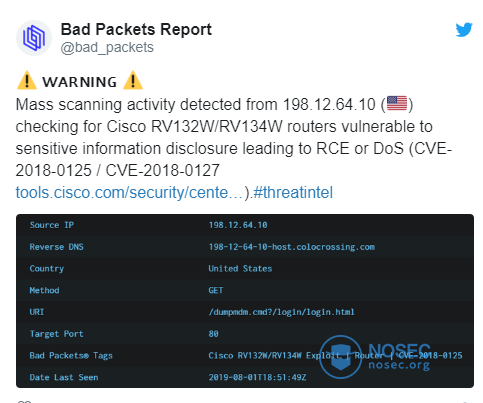
Task: Click the first yellow warning emoji
Action: [27, 80]
